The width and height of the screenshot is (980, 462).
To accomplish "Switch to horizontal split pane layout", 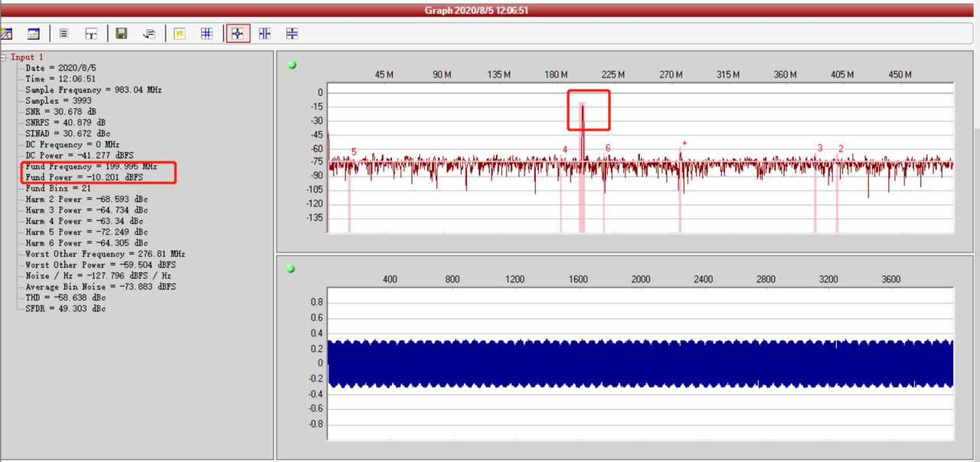I will pyautogui.click(x=292, y=33).
